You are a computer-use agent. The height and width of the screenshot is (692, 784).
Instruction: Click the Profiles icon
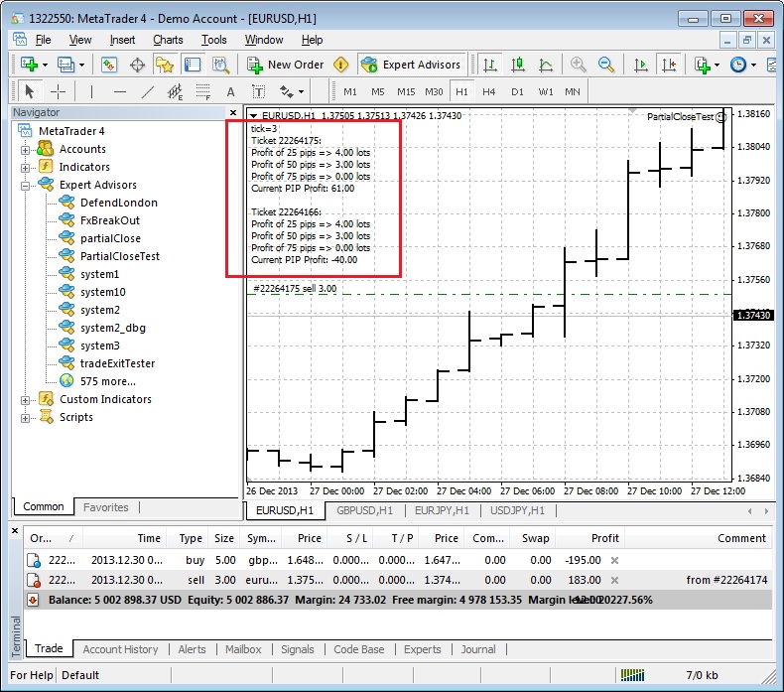point(65,65)
